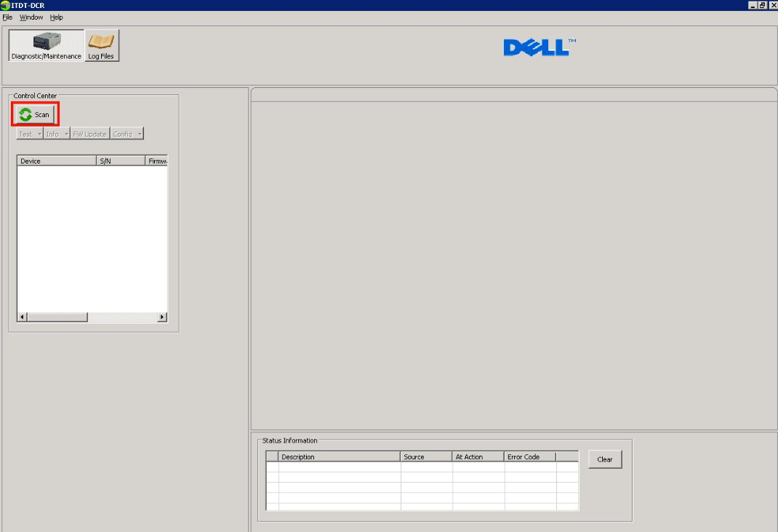The width and height of the screenshot is (778, 532).
Task: Open the File menu
Action: (7, 17)
